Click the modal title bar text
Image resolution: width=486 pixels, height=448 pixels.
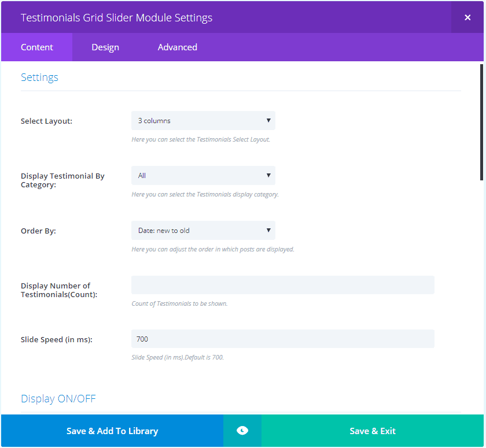[116, 17]
